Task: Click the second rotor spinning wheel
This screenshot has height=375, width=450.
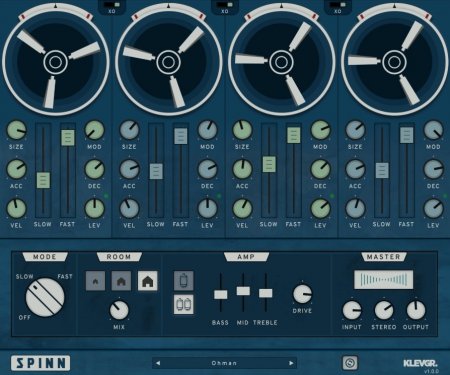Action: (168, 62)
